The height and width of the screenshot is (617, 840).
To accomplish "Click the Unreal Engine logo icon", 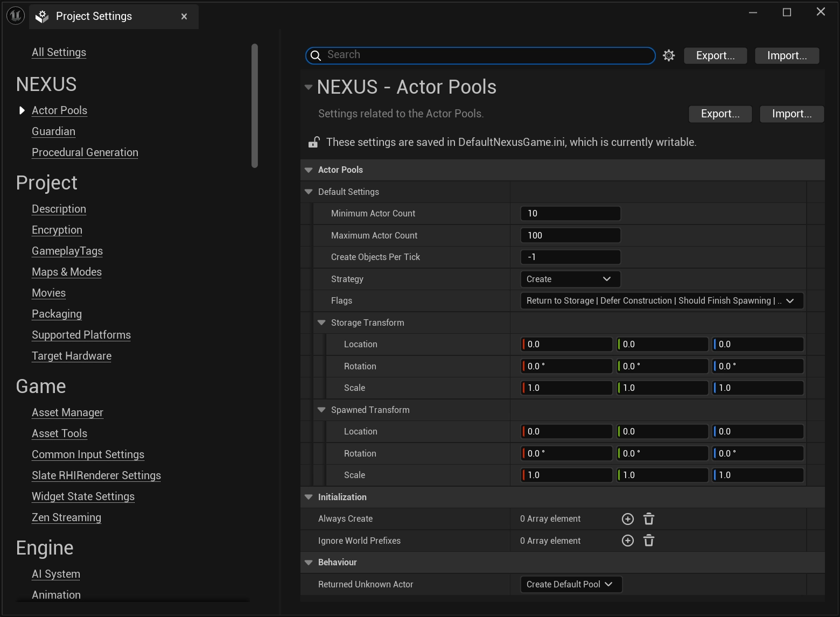I will [16, 16].
